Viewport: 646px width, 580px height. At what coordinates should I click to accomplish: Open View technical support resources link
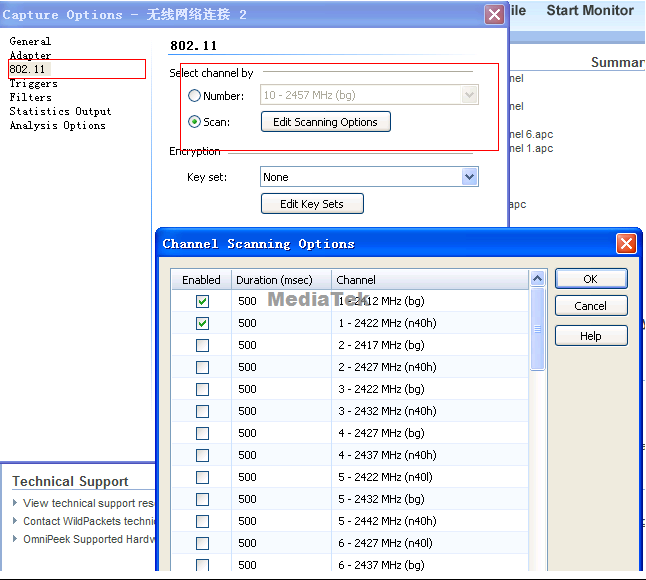[x=88, y=503]
